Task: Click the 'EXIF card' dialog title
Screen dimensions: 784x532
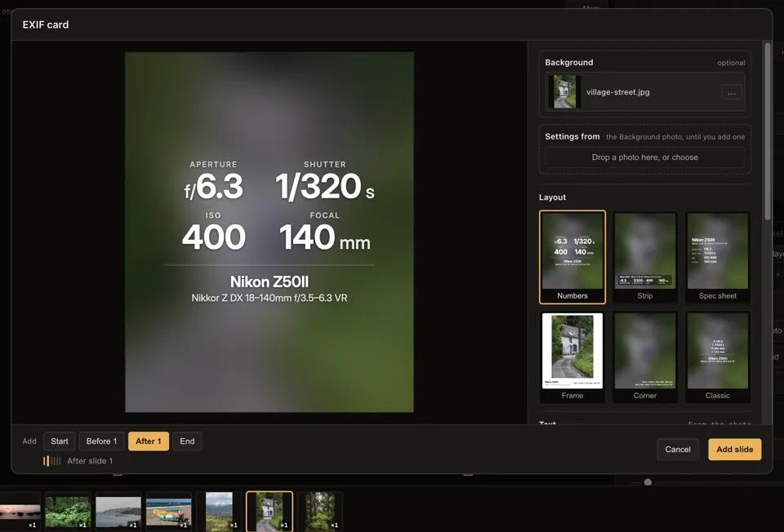Action: (x=46, y=24)
